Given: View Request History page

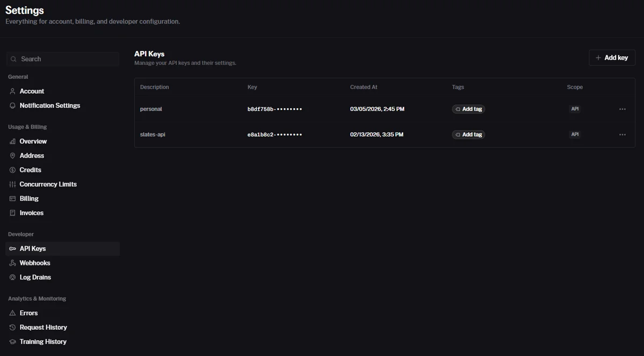Looking at the screenshot, I should click(43, 328).
